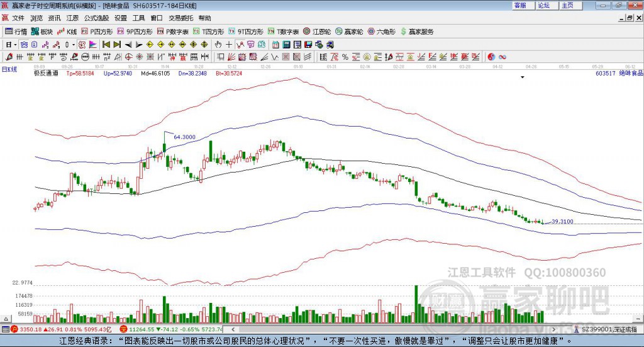Toggle the highlighted 极反 channel indicator button
Image resolution: width=644 pixels, height=347 pixels.
pos(82,45)
